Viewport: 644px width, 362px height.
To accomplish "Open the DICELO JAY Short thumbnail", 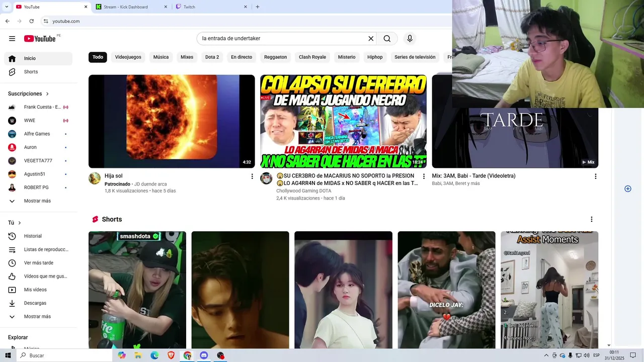I will coord(447,290).
